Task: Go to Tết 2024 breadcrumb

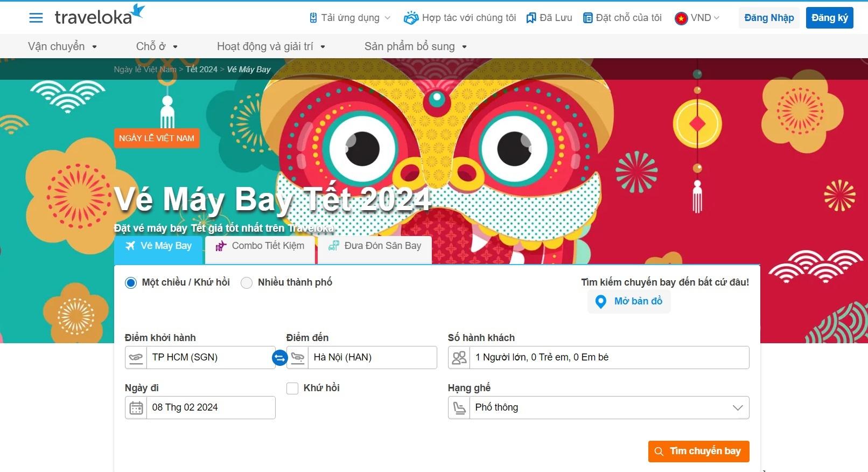Action: [x=201, y=70]
